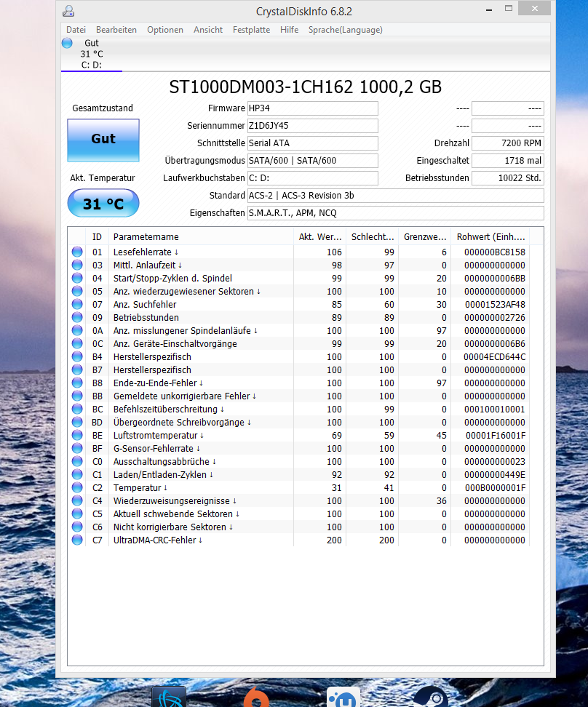This screenshot has height=707, width=588.
Task: Click status orb for Nicht korrigierbare Sektoren
Action: point(77,526)
